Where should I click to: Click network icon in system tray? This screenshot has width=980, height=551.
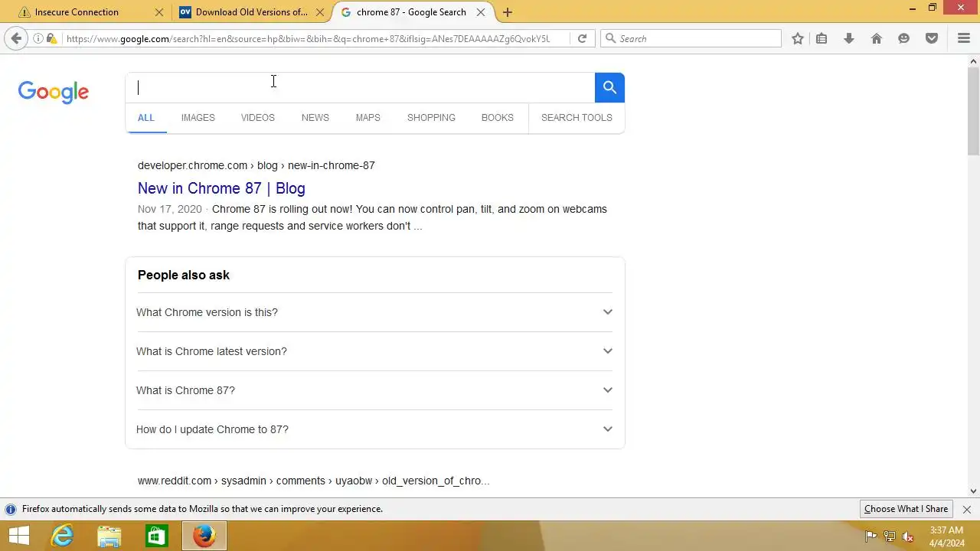[890, 536]
